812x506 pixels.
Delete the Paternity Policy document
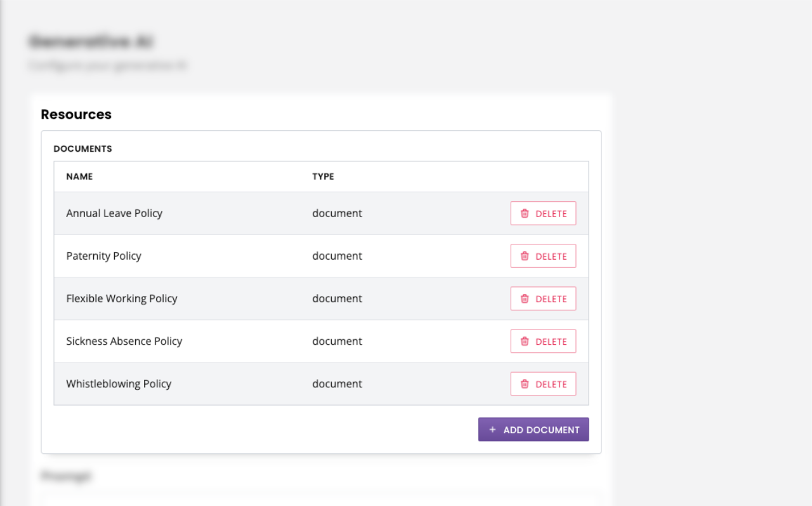point(543,255)
